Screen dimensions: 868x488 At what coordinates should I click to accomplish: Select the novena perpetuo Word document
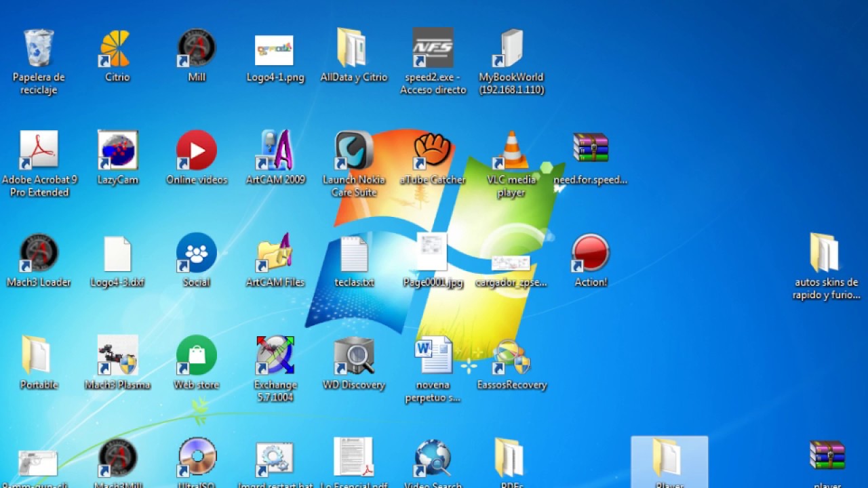(433, 355)
